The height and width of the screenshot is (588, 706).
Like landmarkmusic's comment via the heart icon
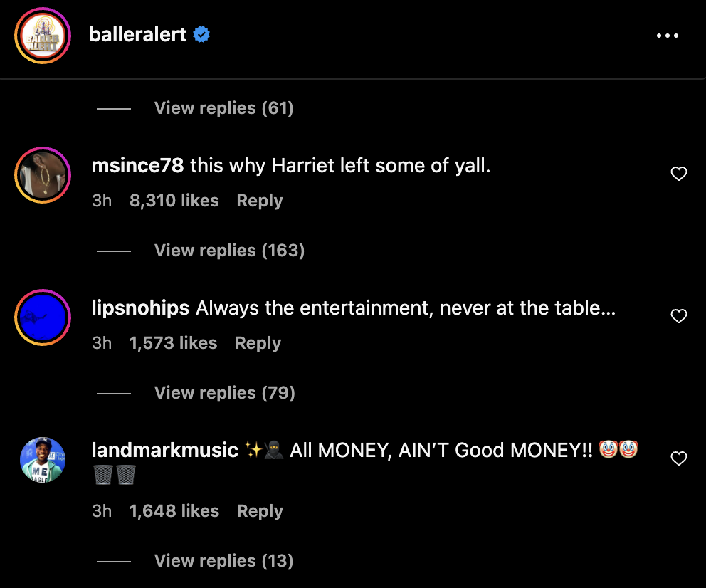click(678, 459)
